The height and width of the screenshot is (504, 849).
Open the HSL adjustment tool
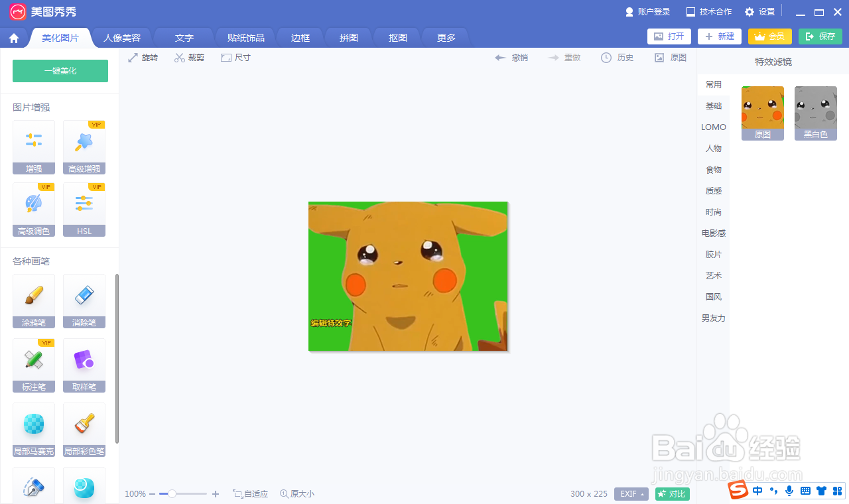(84, 210)
